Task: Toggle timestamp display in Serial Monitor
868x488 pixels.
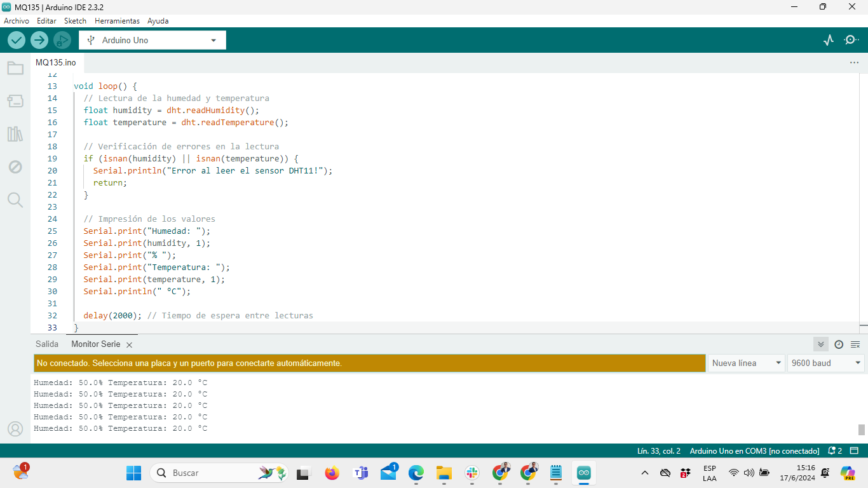Action: tap(839, 344)
